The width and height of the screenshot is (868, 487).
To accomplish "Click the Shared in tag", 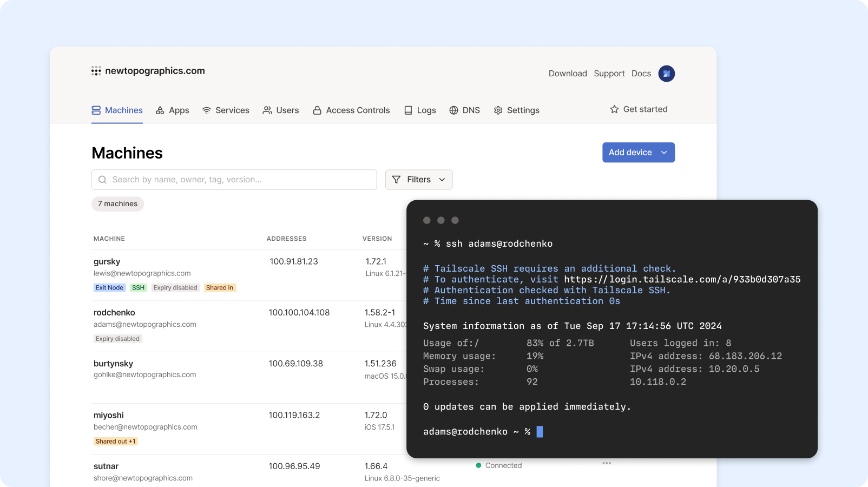I will (220, 288).
